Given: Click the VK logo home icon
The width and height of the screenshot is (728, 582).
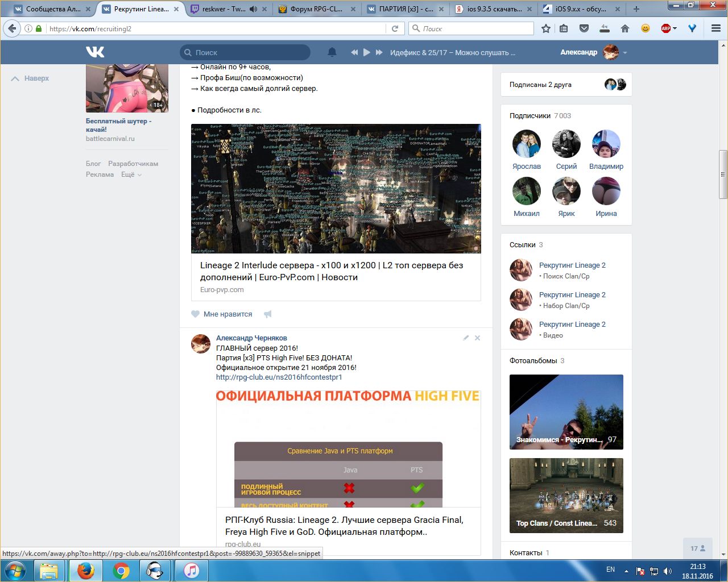Looking at the screenshot, I should (95, 52).
